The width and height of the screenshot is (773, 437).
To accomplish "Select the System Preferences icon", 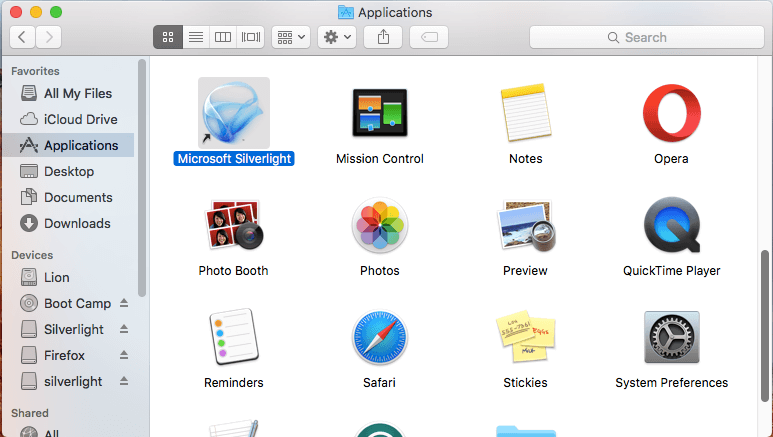I will pyautogui.click(x=671, y=337).
